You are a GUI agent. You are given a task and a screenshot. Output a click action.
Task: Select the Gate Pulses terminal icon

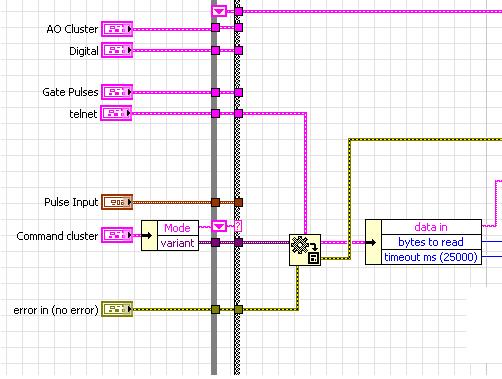[x=117, y=92]
